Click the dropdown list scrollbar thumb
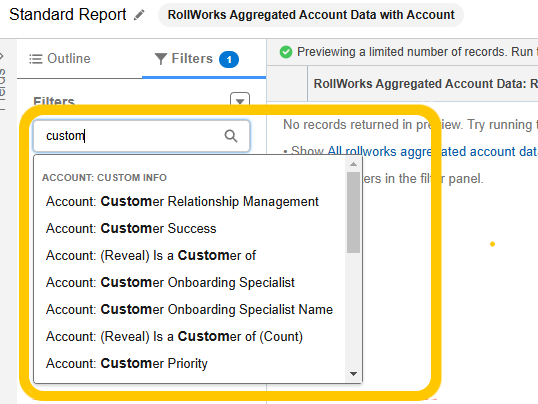Screen dimensions: 538x404 (x=353, y=212)
